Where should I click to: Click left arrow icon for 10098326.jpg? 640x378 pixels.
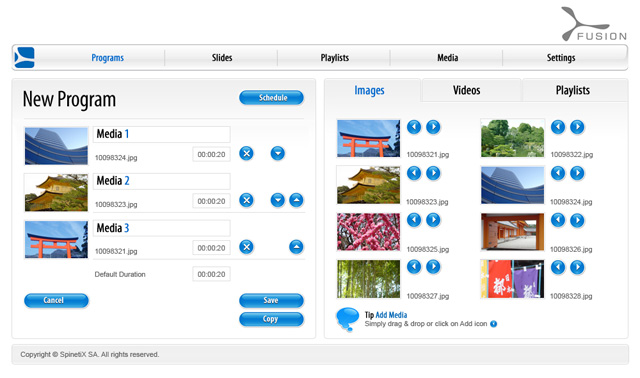[558, 220]
